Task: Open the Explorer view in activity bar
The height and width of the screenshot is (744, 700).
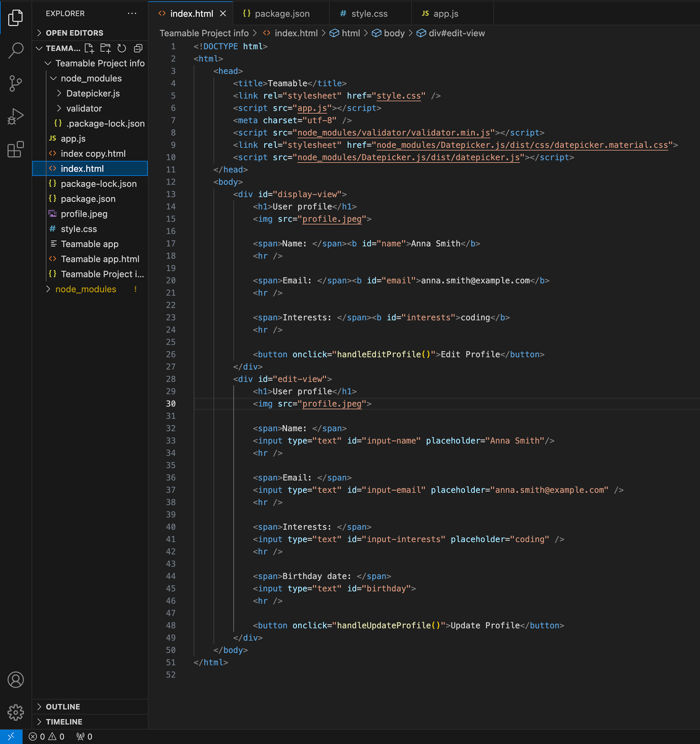Action: tap(15, 18)
